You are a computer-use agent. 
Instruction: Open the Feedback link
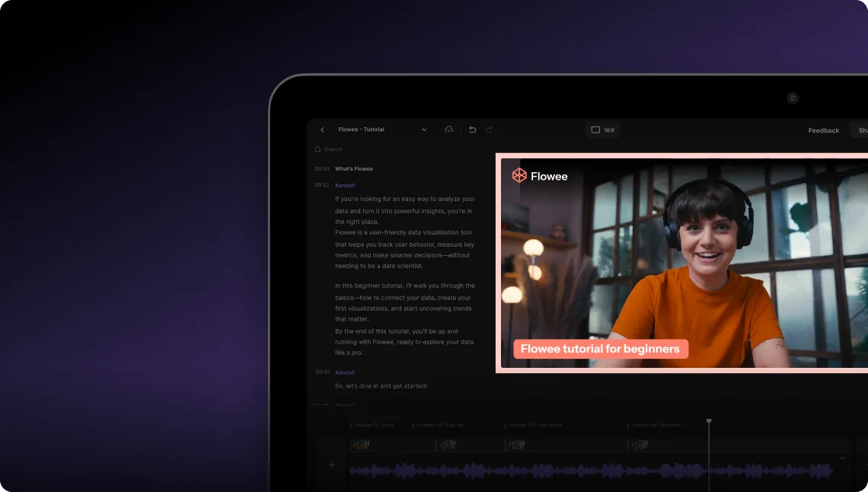tap(823, 130)
